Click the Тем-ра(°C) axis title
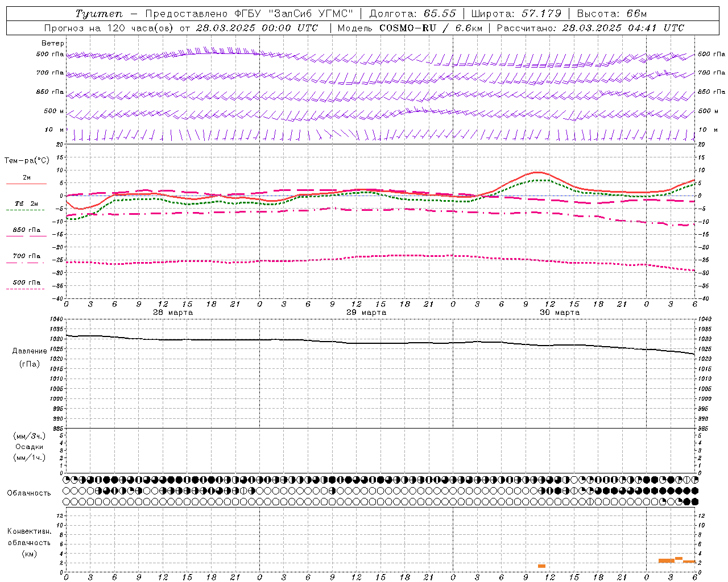728x582 pixels. [27, 161]
